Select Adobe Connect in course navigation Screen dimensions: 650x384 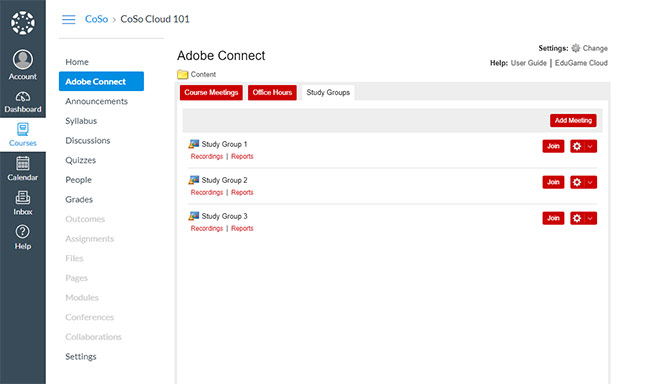[x=101, y=81]
